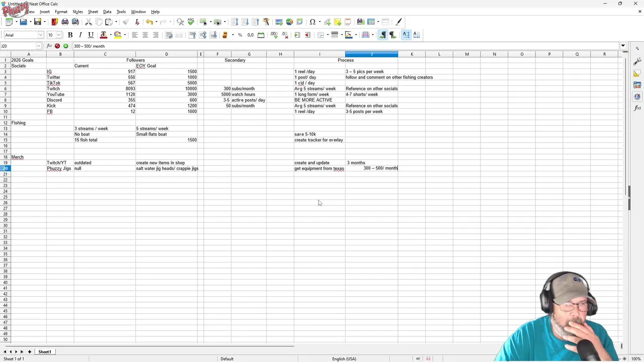This screenshot has width=644, height=362.
Task: Click the Default page style status field
Action: pos(227,359)
